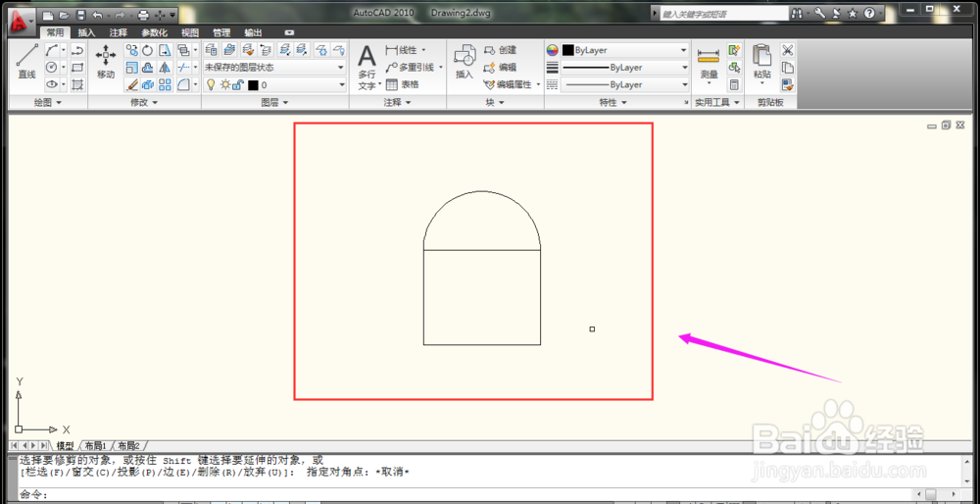Click in the keyword search input field
Viewport: 980px width, 504px height.
[x=724, y=13]
